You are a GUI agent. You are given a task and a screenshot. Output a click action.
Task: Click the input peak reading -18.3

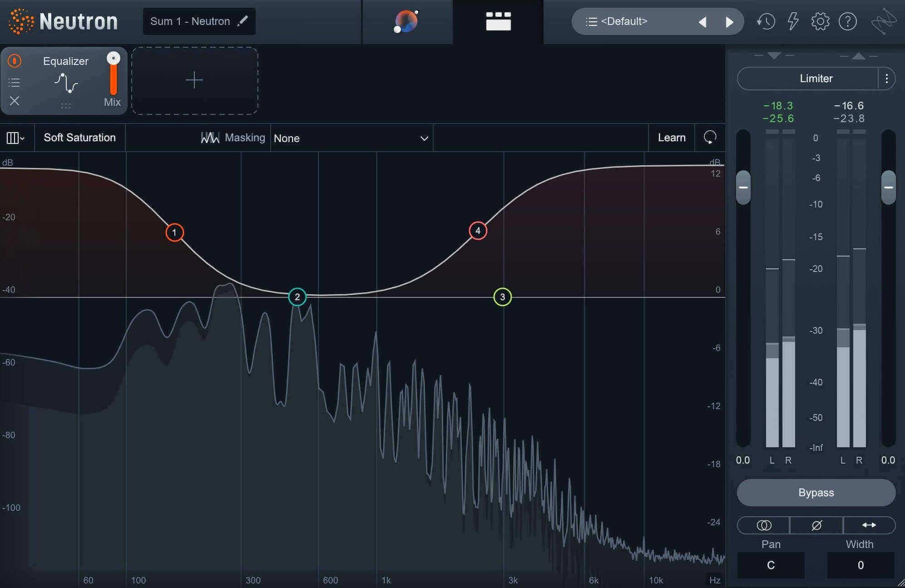778,106
